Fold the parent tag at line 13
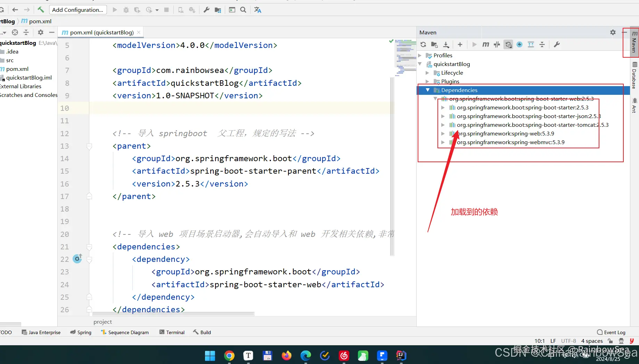Screen dimensions: 639x364 (x=89, y=146)
